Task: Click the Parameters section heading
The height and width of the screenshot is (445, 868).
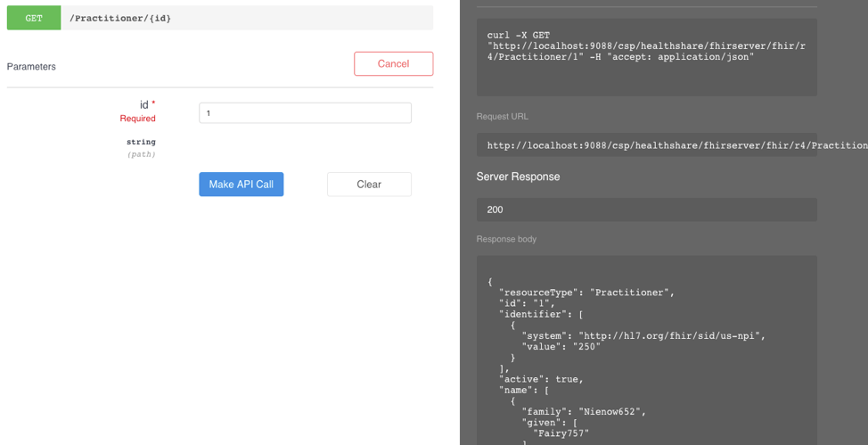Action: pos(31,67)
